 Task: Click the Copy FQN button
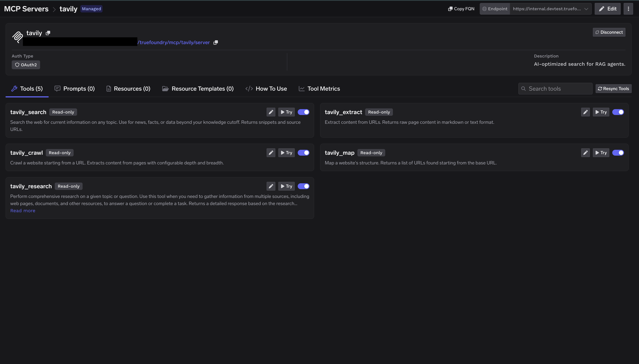pyautogui.click(x=461, y=9)
